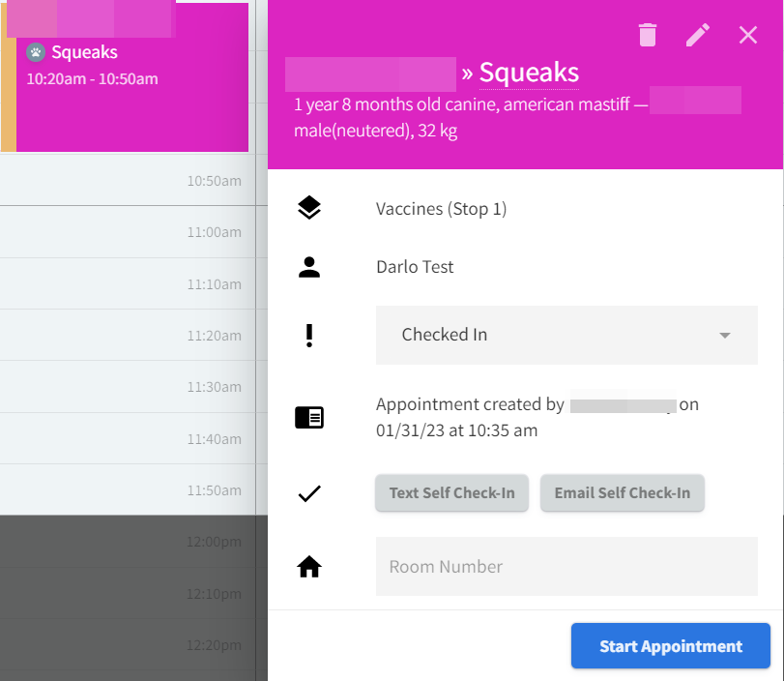Image resolution: width=784 pixels, height=681 pixels.
Task: Open the Squeaks patient link in header
Action: [529, 73]
